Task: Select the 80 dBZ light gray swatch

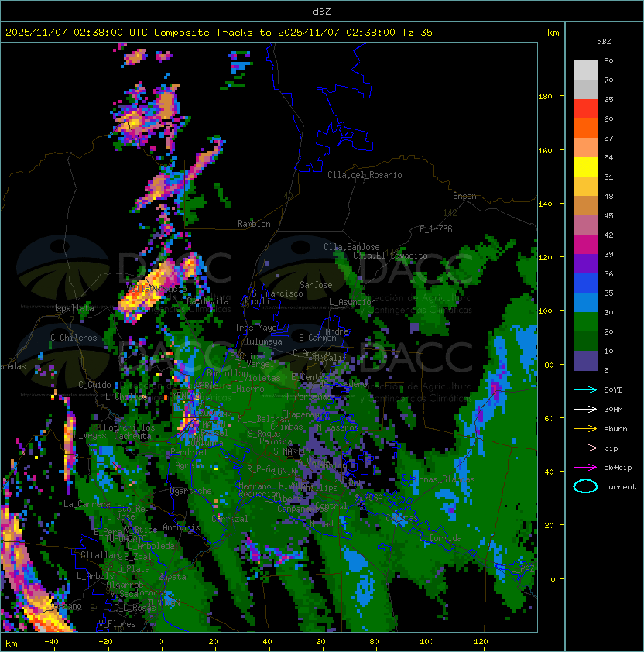Action: tap(585, 70)
